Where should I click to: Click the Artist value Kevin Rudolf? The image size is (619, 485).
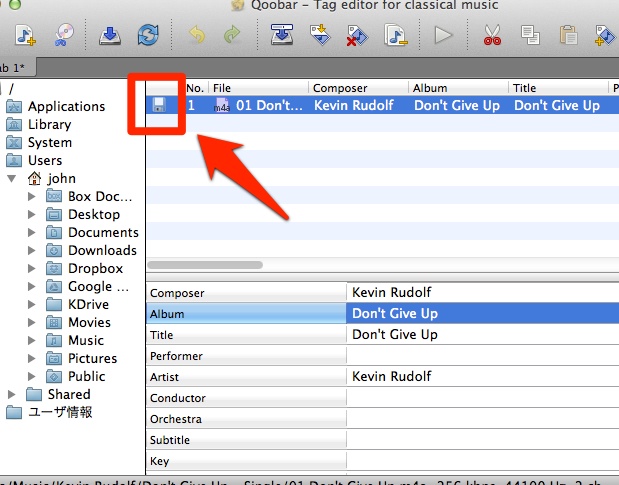pos(482,376)
